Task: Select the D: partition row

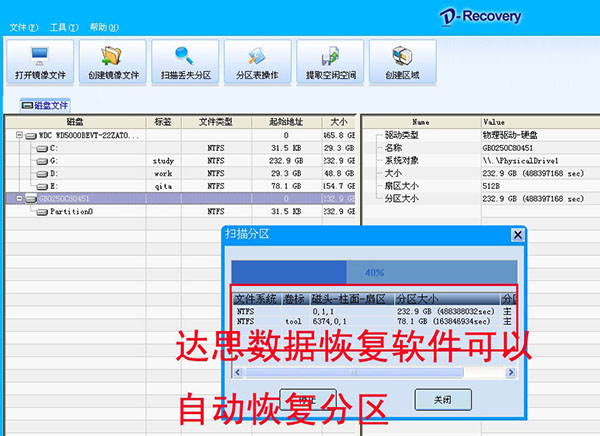Action: (181, 173)
